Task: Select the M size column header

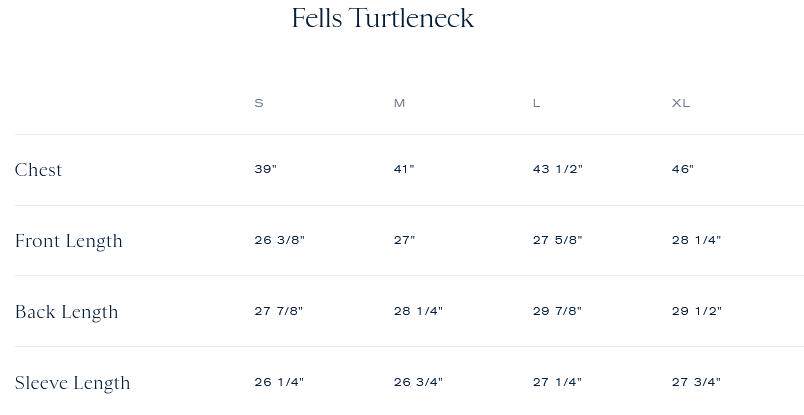Action: (x=399, y=103)
